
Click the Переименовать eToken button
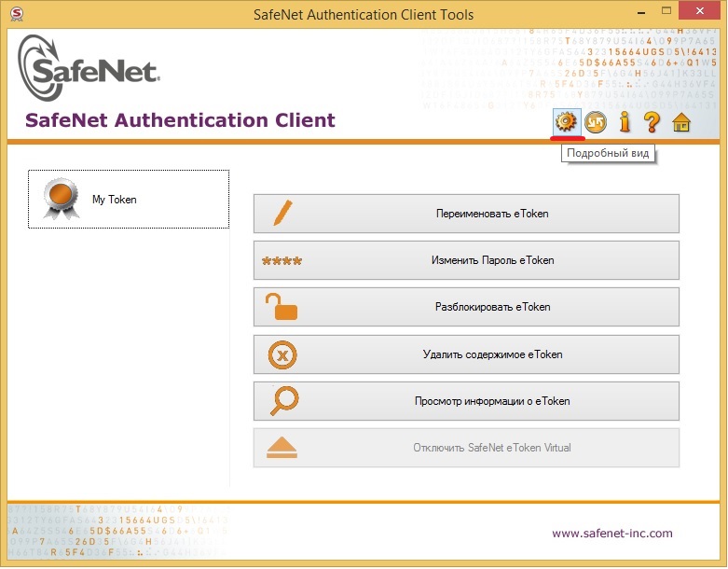(x=466, y=214)
